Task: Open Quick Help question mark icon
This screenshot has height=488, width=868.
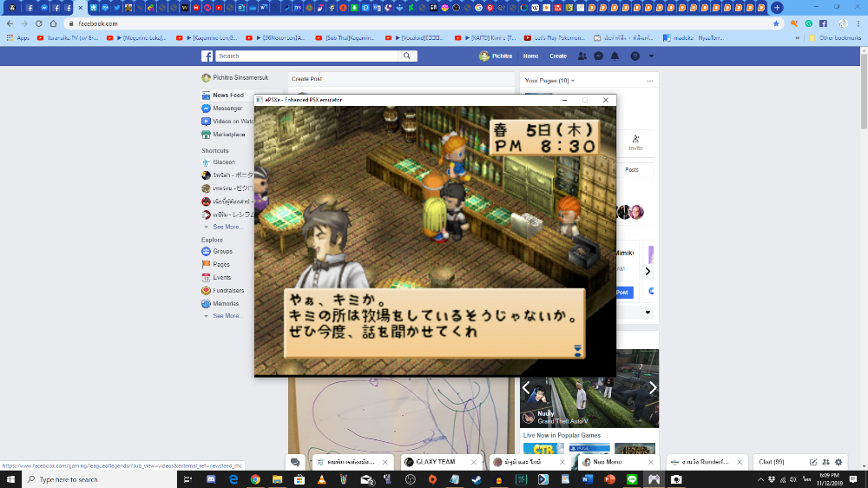Action: pyautogui.click(x=635, y=56)
